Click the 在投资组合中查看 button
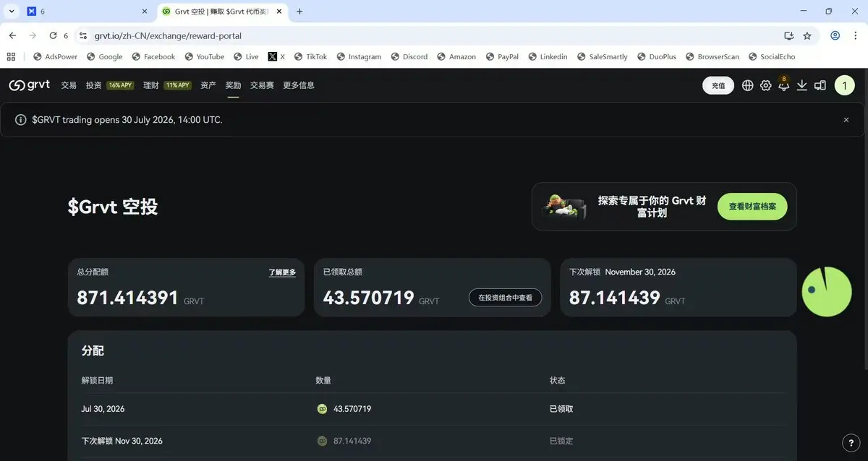Viewport: 868px width, 461px height. [506, 297]
